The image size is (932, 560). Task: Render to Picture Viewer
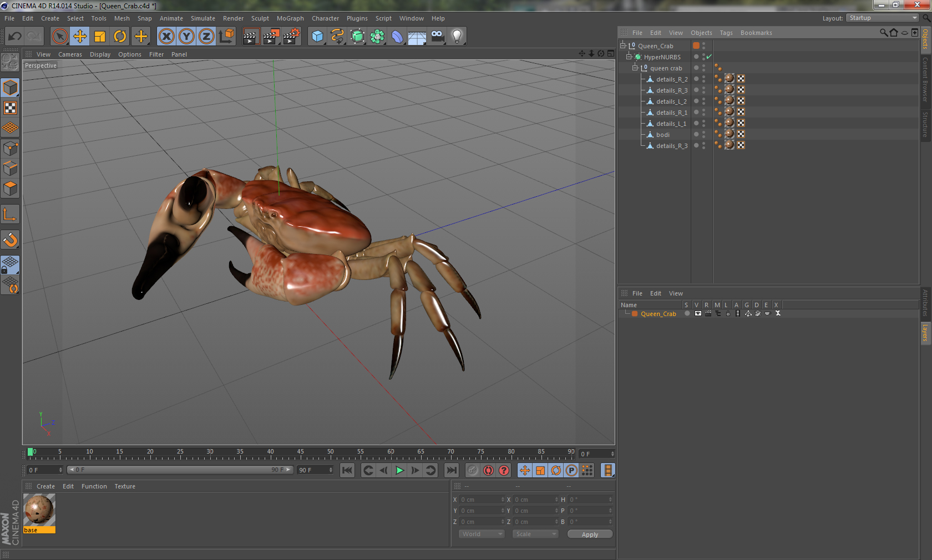271,37
